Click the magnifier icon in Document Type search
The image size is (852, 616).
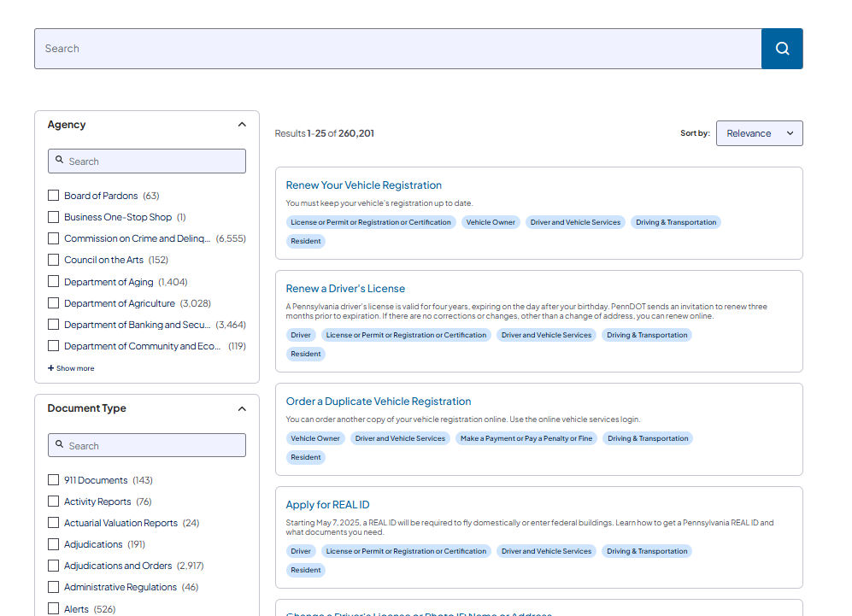click(60, 444)
